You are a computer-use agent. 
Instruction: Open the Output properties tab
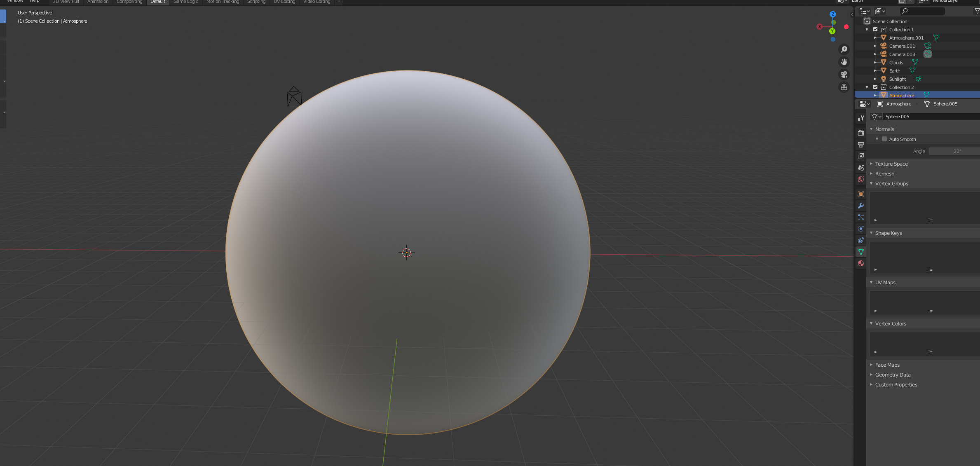(x=860, y=144)
